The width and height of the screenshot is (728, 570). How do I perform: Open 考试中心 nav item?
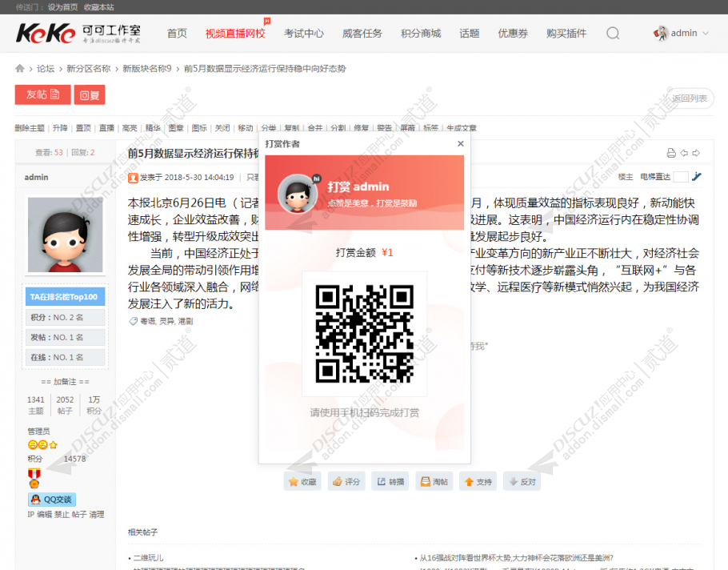(304, 34)
